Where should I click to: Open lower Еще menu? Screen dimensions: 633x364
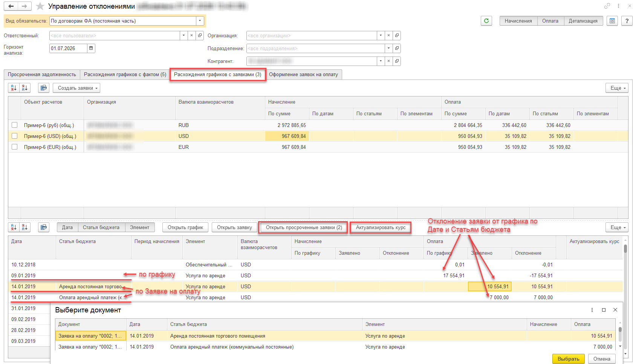(x=617, y=227)
